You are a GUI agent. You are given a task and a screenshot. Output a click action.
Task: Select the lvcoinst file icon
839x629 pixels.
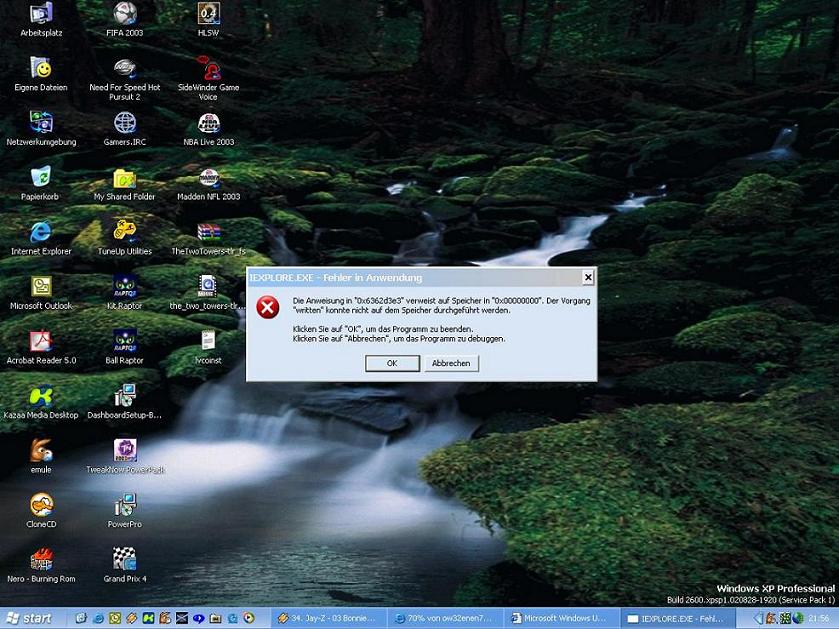coord(208,347)
